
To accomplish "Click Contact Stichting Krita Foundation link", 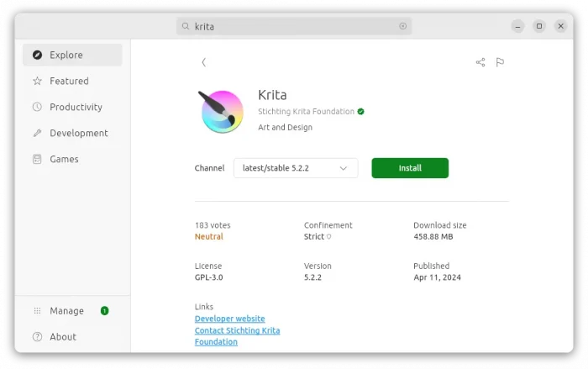I will pyautogui.click(x=237, y=331).
